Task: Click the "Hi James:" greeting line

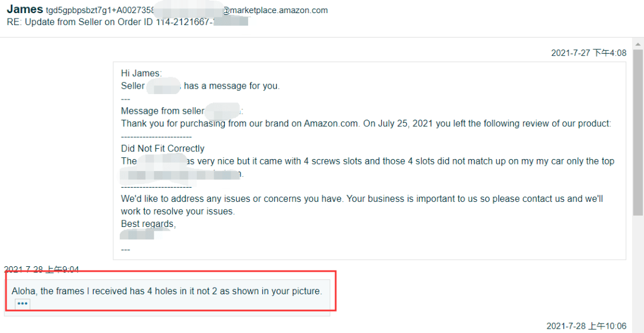Action: coord(141,73)
